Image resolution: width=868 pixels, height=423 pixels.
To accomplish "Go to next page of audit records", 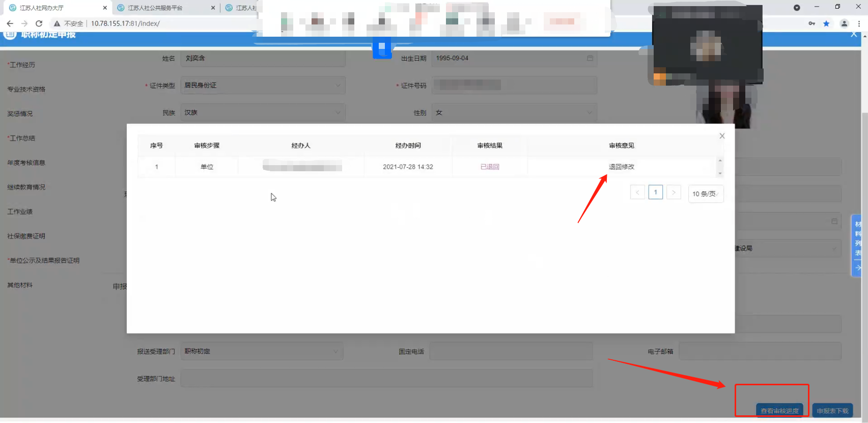I will point(674,192).
